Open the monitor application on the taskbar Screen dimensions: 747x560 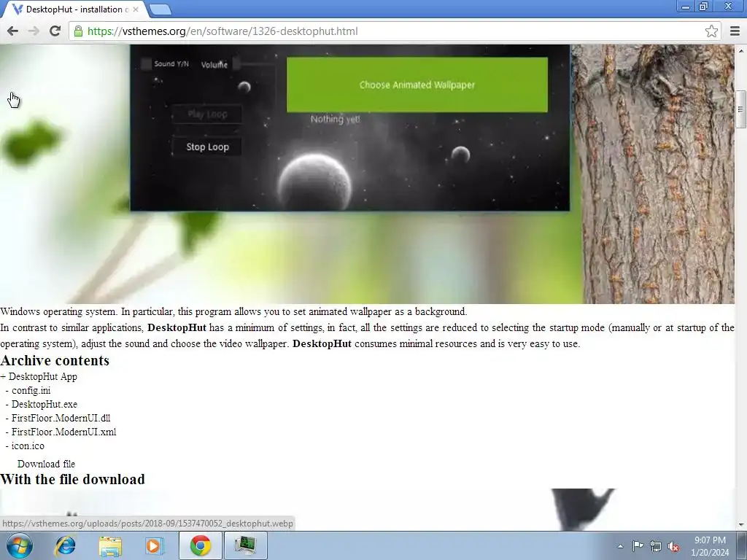245,545
